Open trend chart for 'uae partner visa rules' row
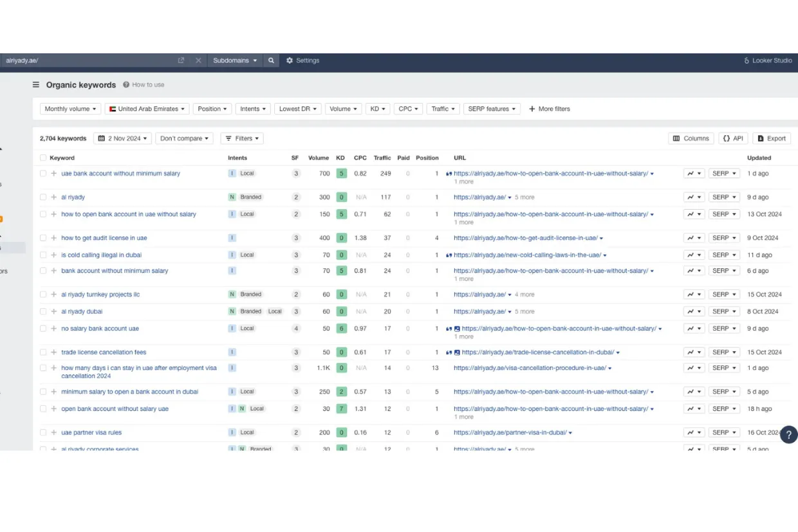The image size is (798, 532). coord(694,433)
